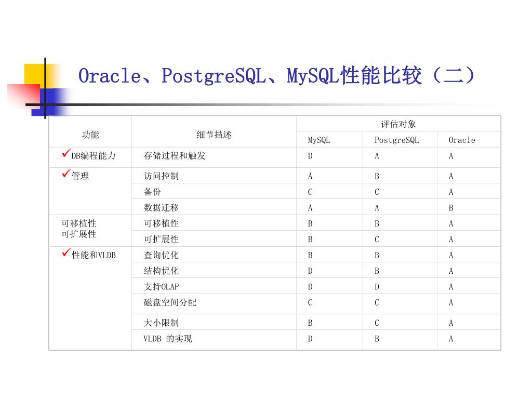Click the 性能和VLDB function label
532x399 pixels.
pos(94,255)
